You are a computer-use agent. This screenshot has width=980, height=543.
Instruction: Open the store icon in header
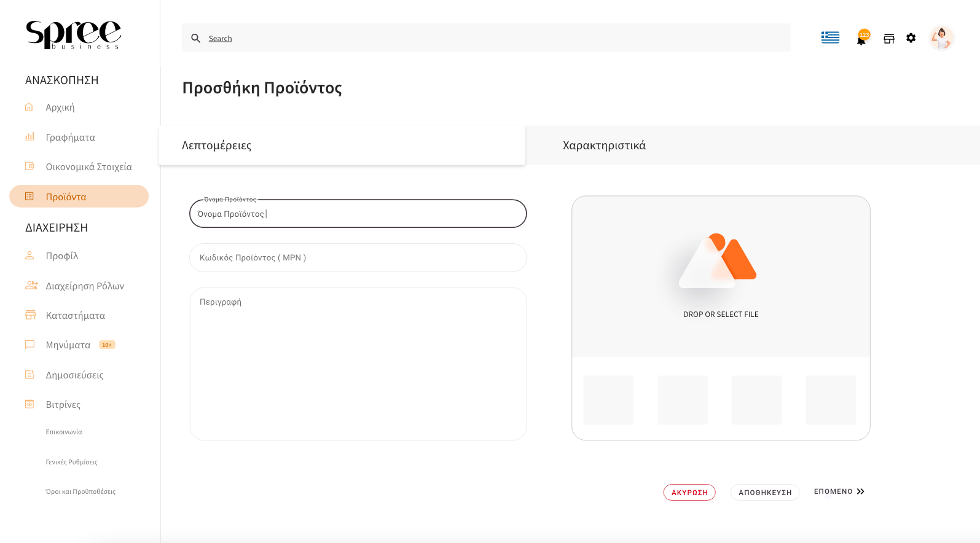888,39
